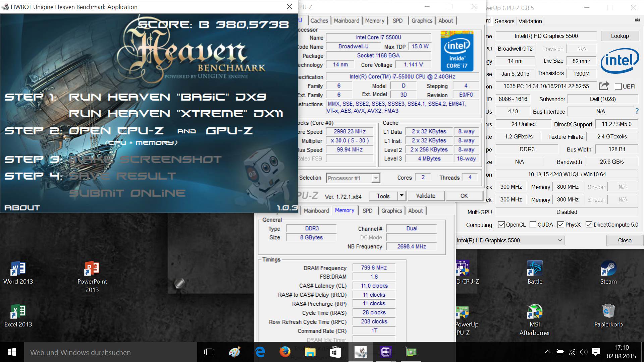Toggle the OpenCL checkbox
644x362 pixels.
[501, 225]
